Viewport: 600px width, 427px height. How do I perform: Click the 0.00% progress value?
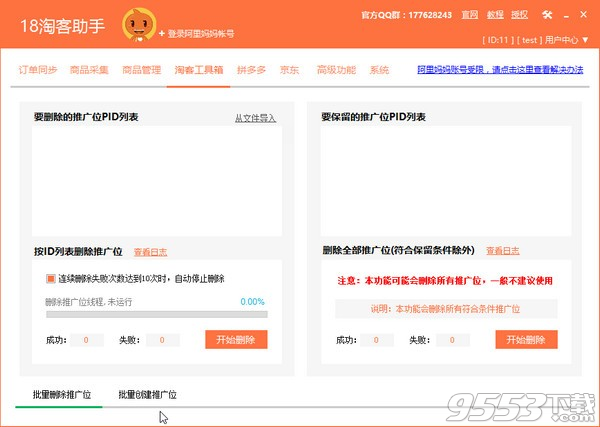click(x=253, y=302)
